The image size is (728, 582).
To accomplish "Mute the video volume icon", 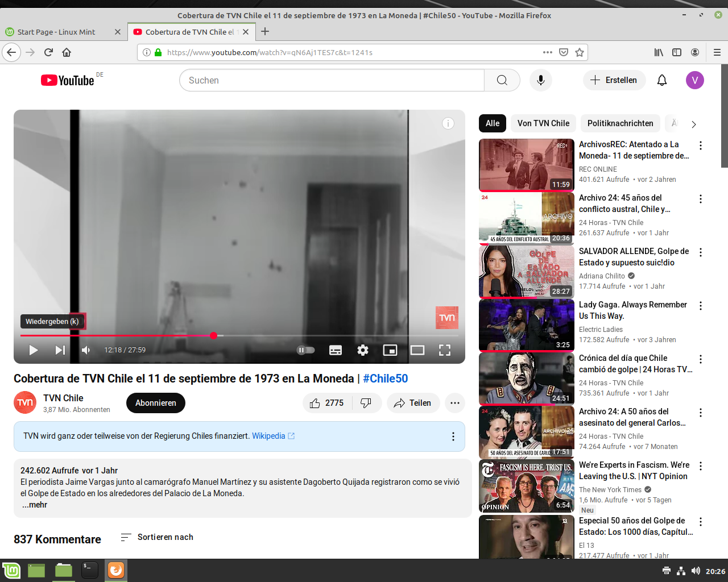I will coord(86,350).
